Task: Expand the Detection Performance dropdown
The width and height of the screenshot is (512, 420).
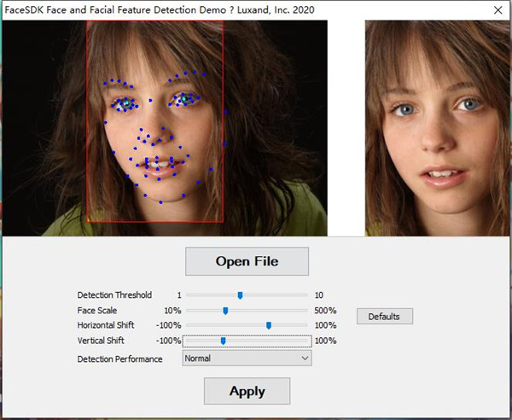Action: point(247,359)
